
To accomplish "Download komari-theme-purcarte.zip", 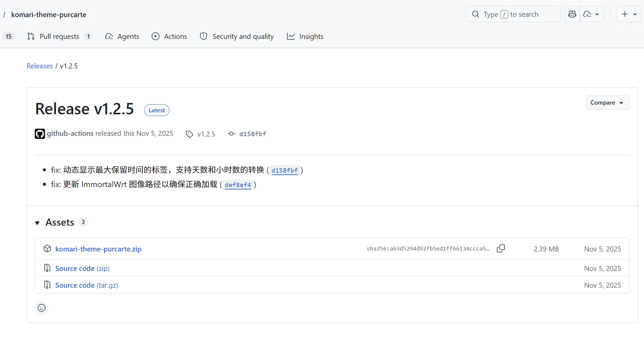I will [98, 249].
